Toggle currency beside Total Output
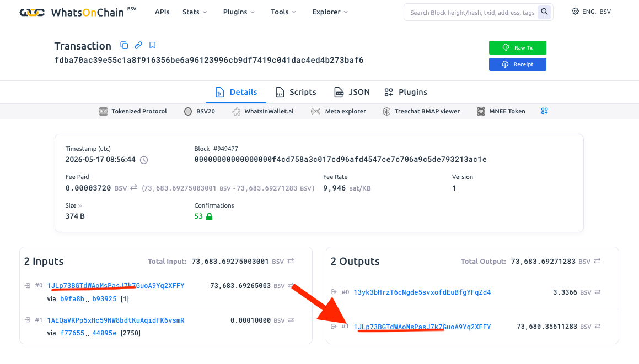The width and height of the screenshot is (639, 364). pos(597,261)
